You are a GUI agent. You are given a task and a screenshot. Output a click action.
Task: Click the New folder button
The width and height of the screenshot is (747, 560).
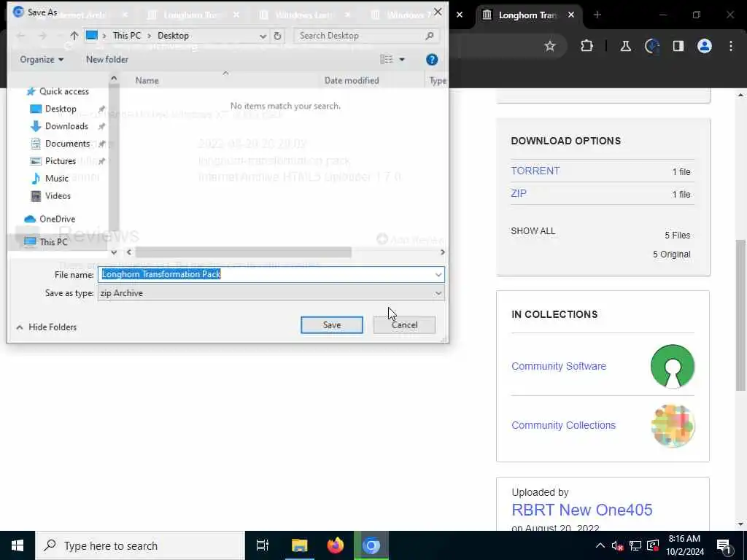pyautogui.click(x=107, y=60)
